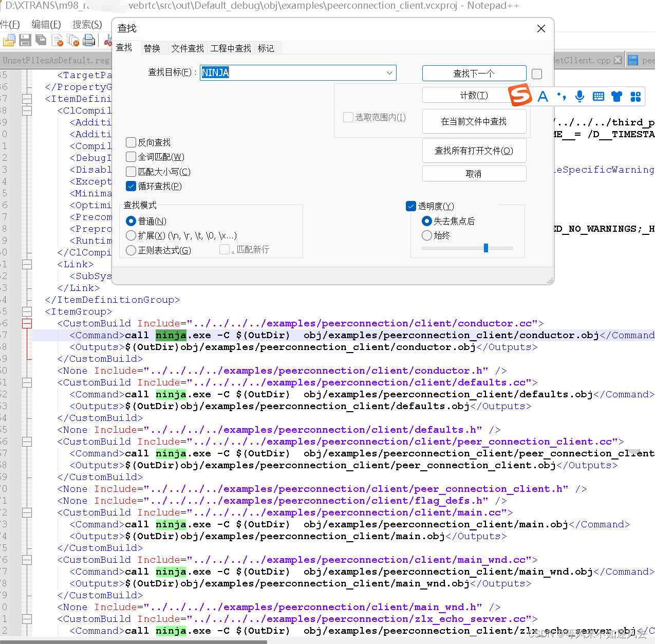Select the 失去焦点后 transparency radio

[x=426, y=221]
